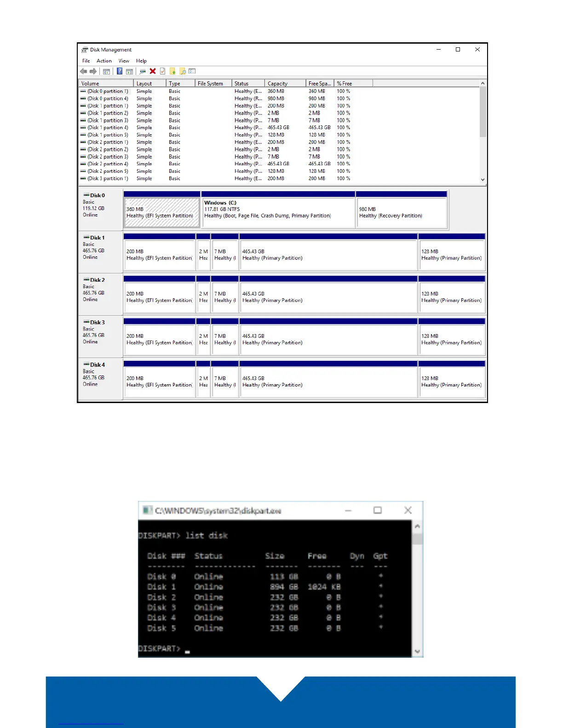Select volume row (Disk 2 partition 3)
Image resolution: width=563 pixels, height=728 pixels.
279,157
